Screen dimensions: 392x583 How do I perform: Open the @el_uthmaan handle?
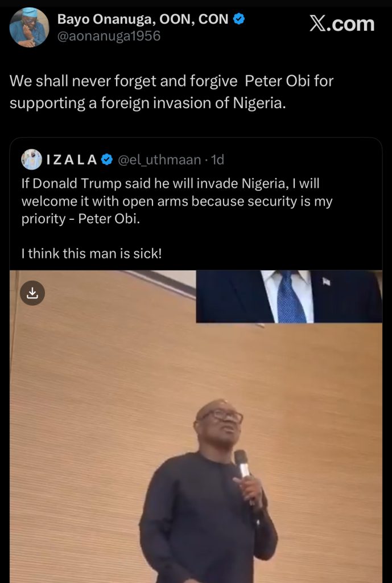point(159,160)
